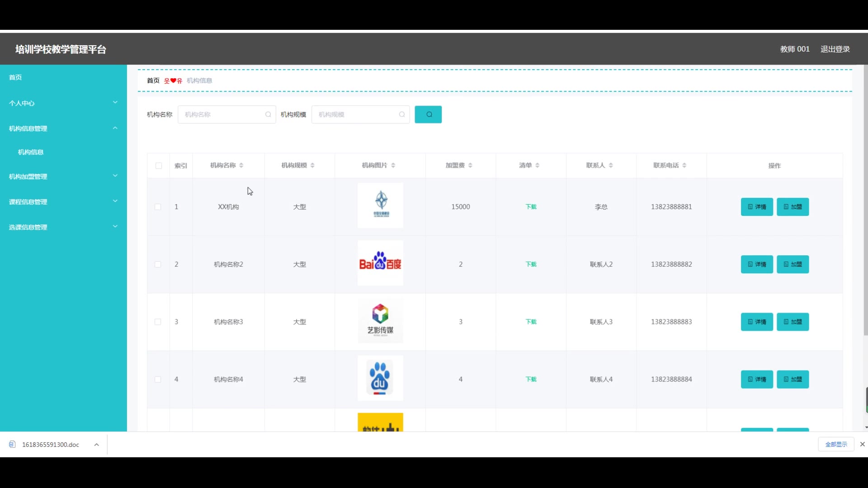The image size is (868, 488).
Task: Go to 首页 in the sidebar
Action: (15, 77)
